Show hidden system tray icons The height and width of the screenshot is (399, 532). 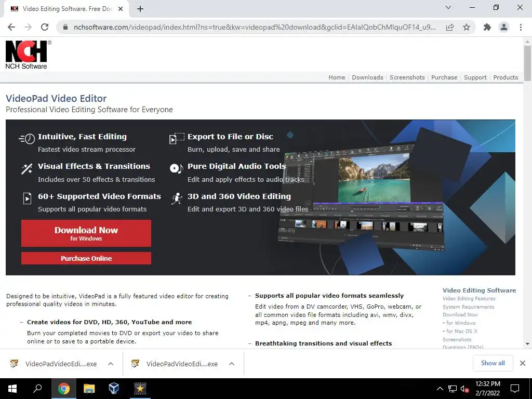pyautogui.click(x=440, y=389)
